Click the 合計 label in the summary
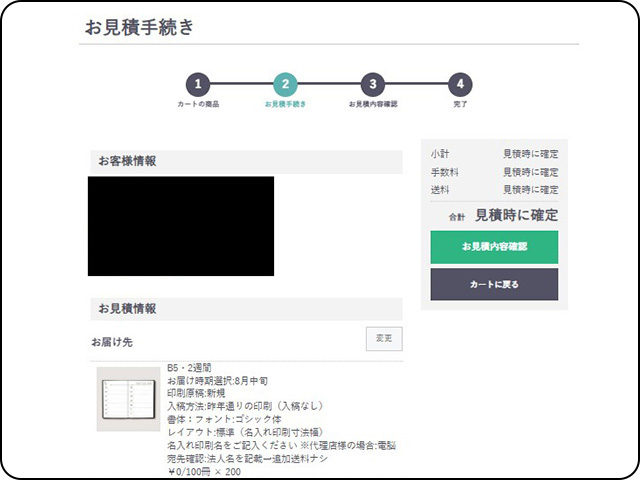This screenshot has height=480, width=640. (x=457, y=217)
